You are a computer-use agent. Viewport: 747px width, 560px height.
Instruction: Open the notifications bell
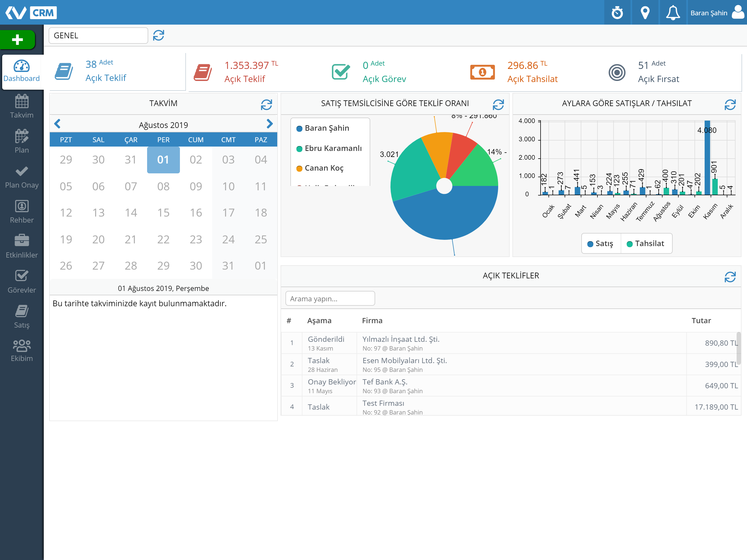tap(673, 13)
